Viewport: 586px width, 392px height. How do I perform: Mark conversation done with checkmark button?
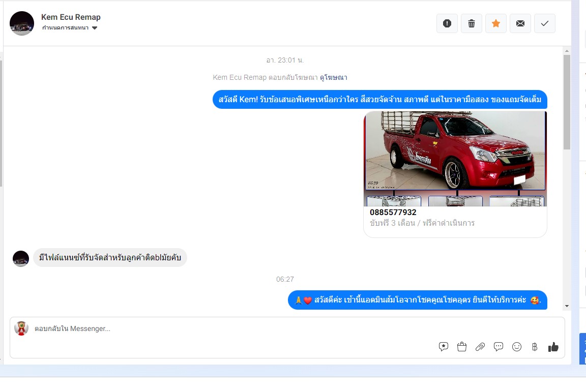click(x=545, y=23)
